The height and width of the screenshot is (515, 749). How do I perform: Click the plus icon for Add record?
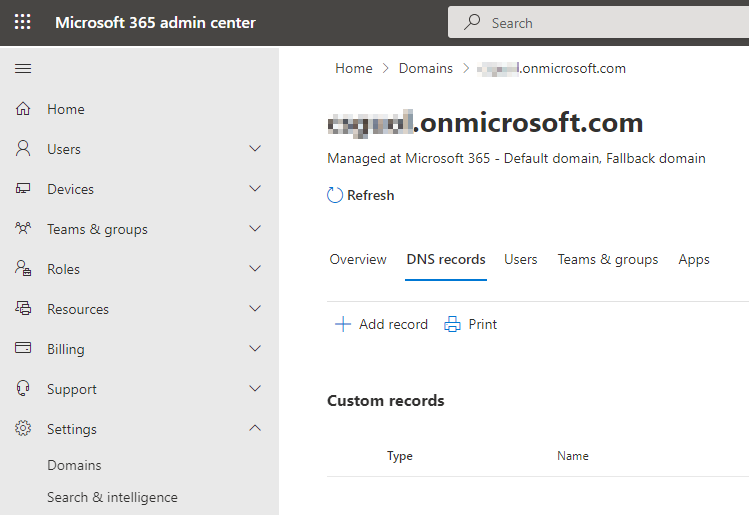pyautogui.click(x=342, y=324)
